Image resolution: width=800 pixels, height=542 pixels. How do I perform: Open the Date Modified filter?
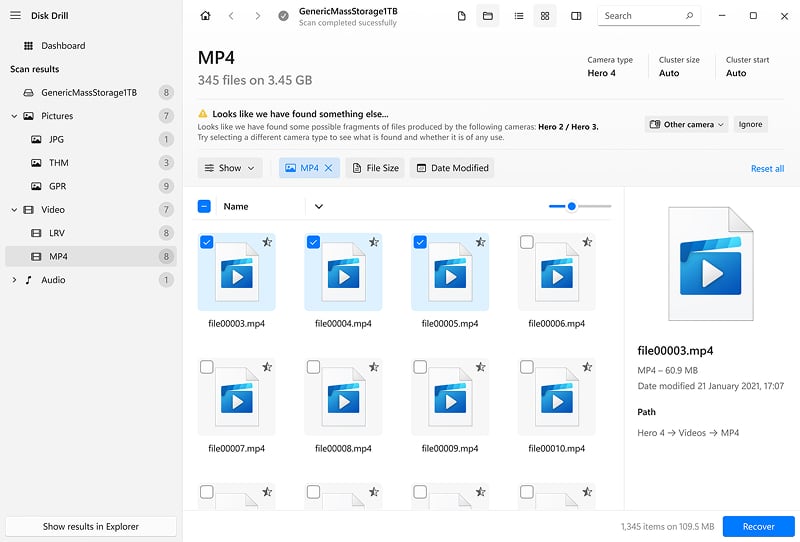(452, 168)
